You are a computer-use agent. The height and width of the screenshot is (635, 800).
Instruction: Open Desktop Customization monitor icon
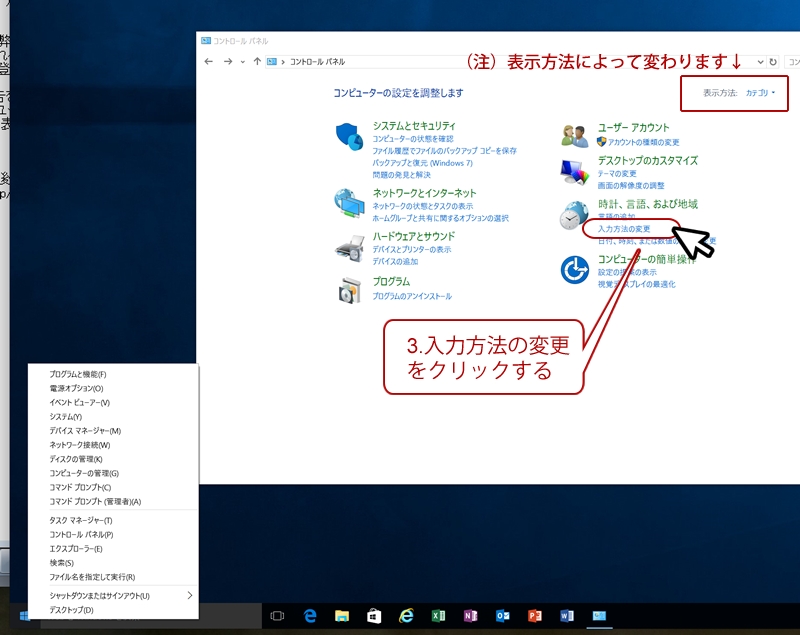(x=575, y=172)
